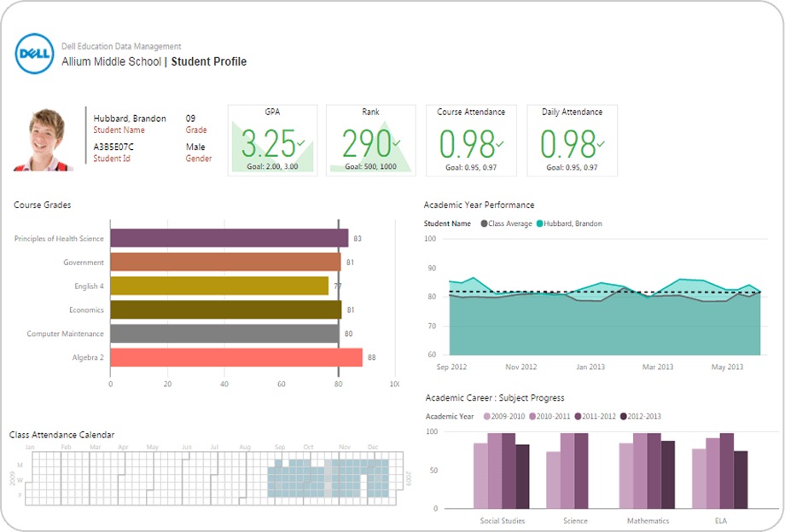Click the 'Mathematics' axis label

(x=648, y=521)
